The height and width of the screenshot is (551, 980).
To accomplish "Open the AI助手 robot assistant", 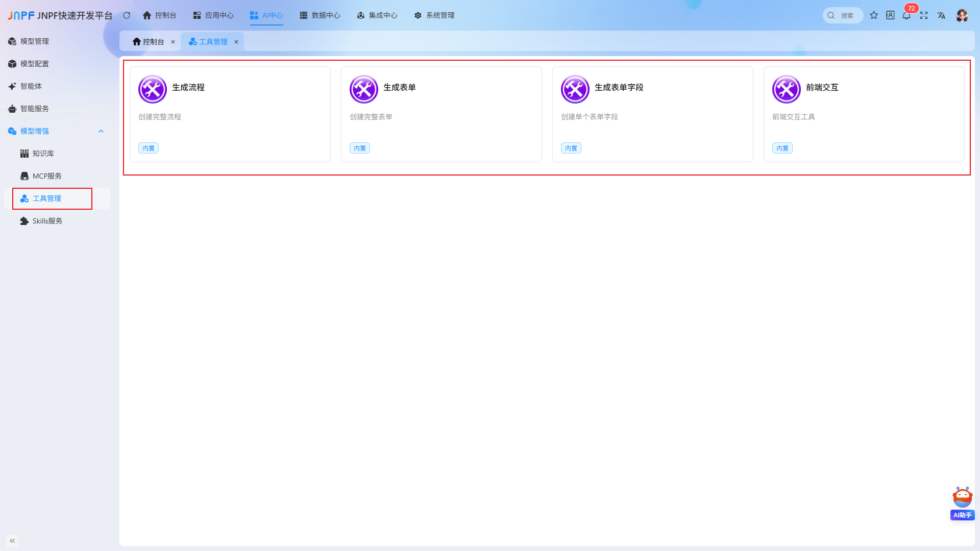I will [x=963, y=503].
